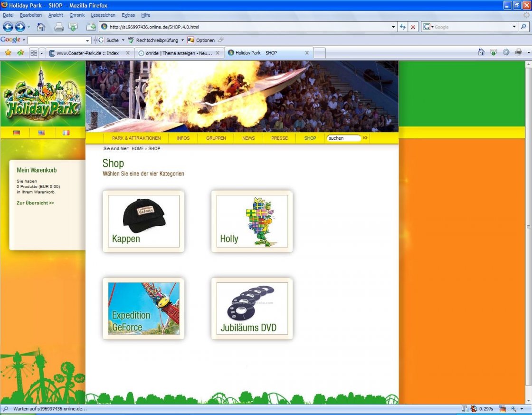Expand the search box history dropdown
This screenshot has height=415, width=532.
(x=514, y=27)
